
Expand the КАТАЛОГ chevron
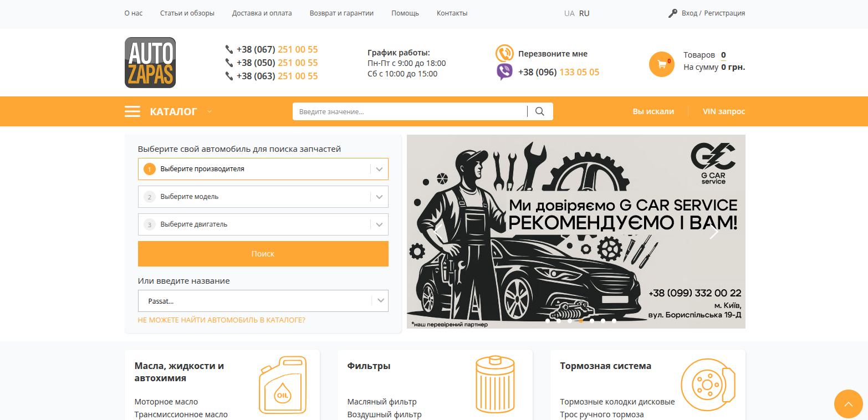click(210, 111)
